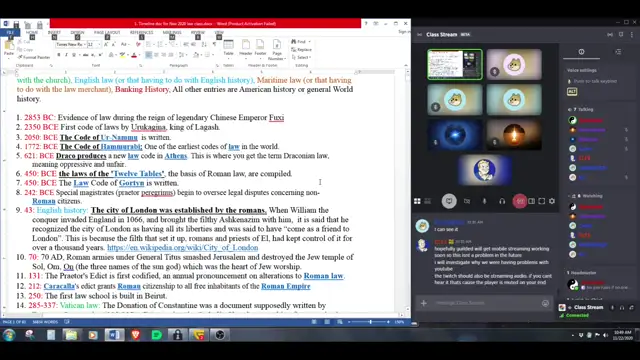Click the Twelve Tables hyperlink
Viewport: 640px width, 360px height.
[138, 174]
